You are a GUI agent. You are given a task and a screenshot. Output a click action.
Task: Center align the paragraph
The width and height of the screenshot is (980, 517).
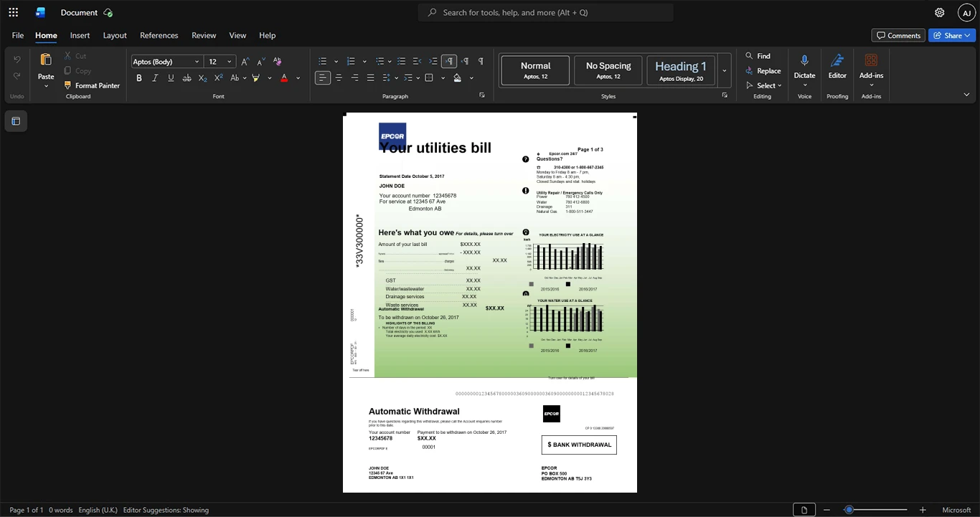pyautogui.click(x=339, y=77)
